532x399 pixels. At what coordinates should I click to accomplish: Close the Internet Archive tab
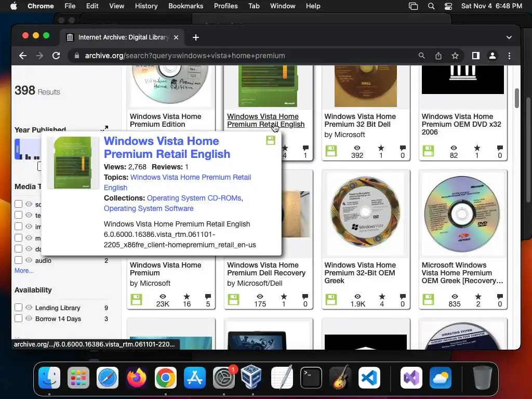(176, 37)
